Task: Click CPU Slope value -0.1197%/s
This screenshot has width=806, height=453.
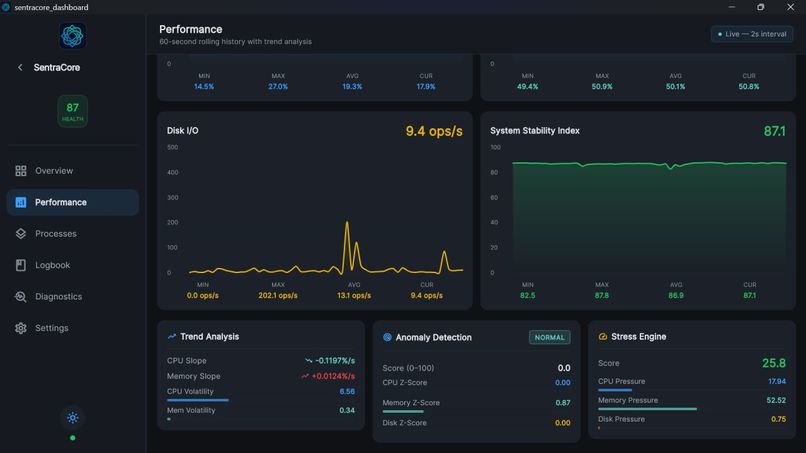Action: 335,360
